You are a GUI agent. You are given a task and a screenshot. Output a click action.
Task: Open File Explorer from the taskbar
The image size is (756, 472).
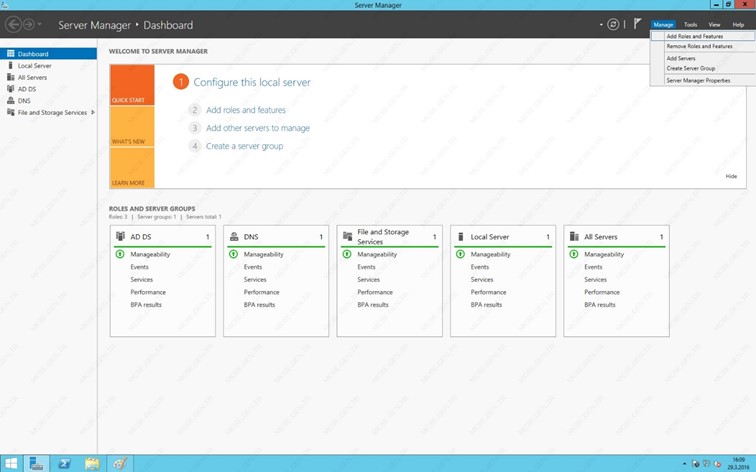[x=92, y=464]
